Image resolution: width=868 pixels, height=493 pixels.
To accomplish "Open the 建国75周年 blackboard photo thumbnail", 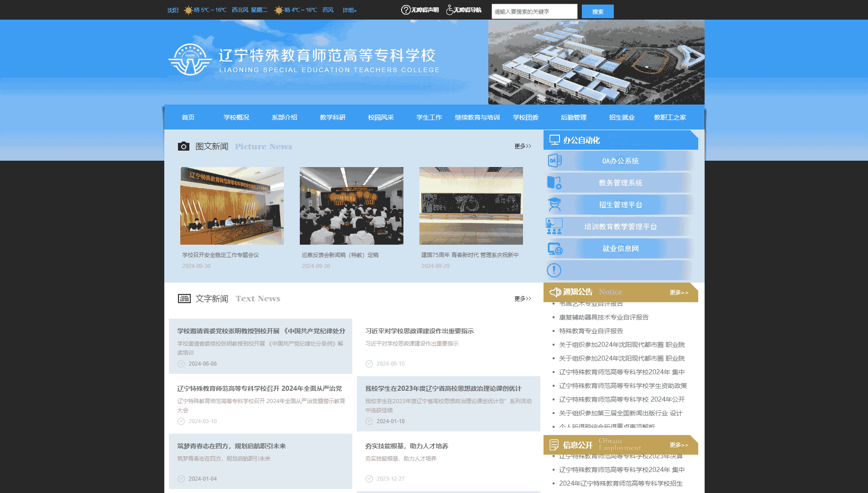I will tap(471, 205).
